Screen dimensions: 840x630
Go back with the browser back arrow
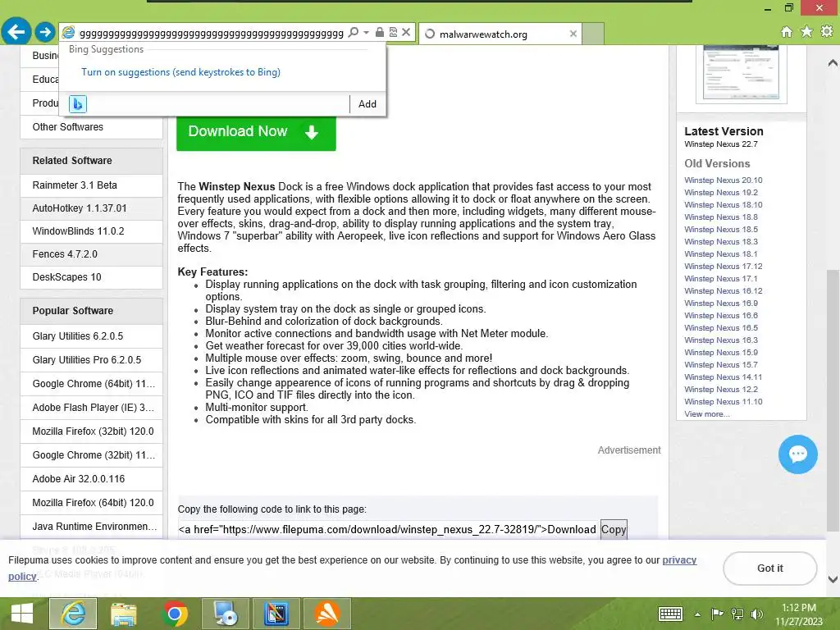pos(16,32)
